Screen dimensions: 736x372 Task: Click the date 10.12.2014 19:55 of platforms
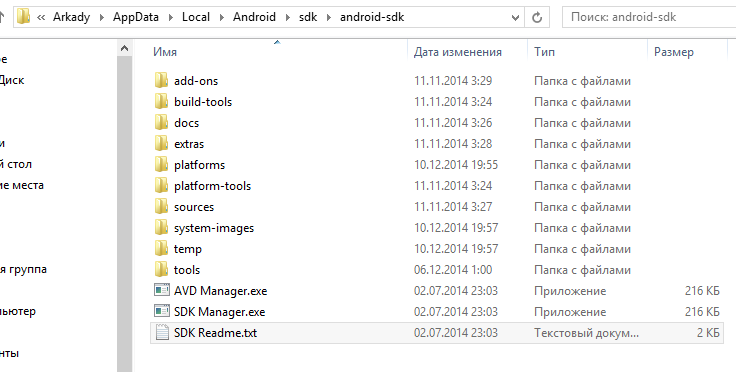pyautogui.click(x=456, y=165)
